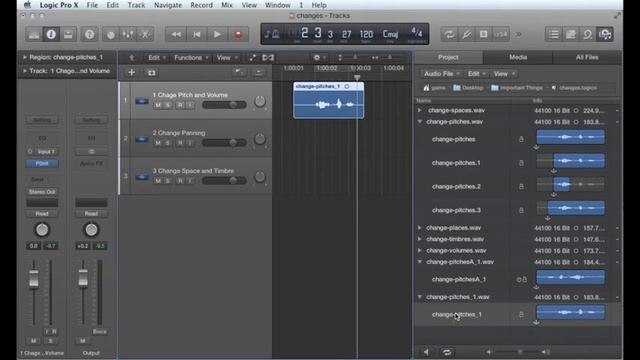Open the Mix menu in menu bar
640x360 pixels.
click(x=227, y=5)
